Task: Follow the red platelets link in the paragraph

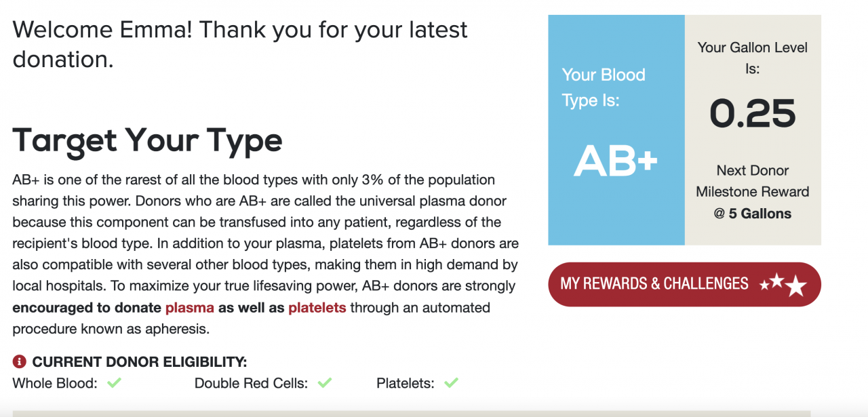Action: (x=317, y=308)
